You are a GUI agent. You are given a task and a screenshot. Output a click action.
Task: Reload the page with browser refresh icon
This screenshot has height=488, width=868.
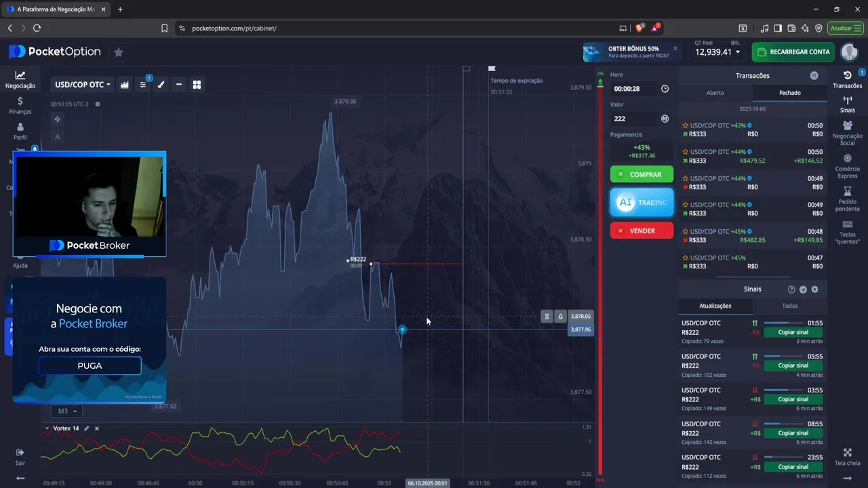tap(37, 28)
